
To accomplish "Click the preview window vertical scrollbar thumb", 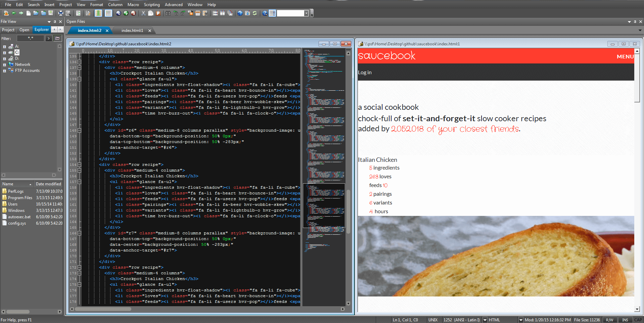I will click(637, 78).
